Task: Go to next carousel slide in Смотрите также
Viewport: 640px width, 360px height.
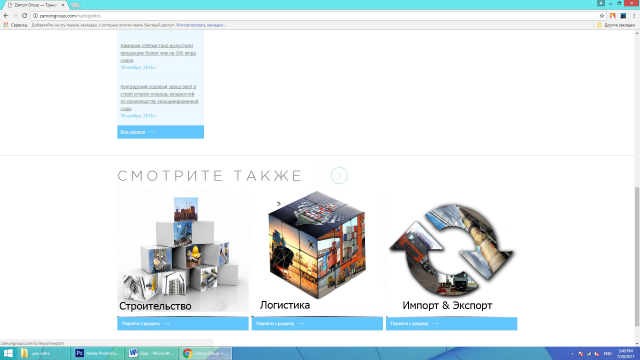Action: tap(339, 176)
